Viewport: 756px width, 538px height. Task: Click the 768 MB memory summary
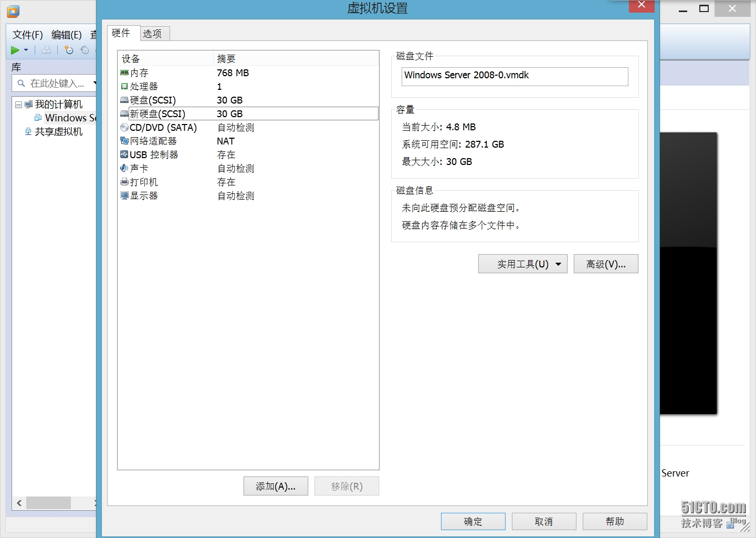[x=233, y=73]
